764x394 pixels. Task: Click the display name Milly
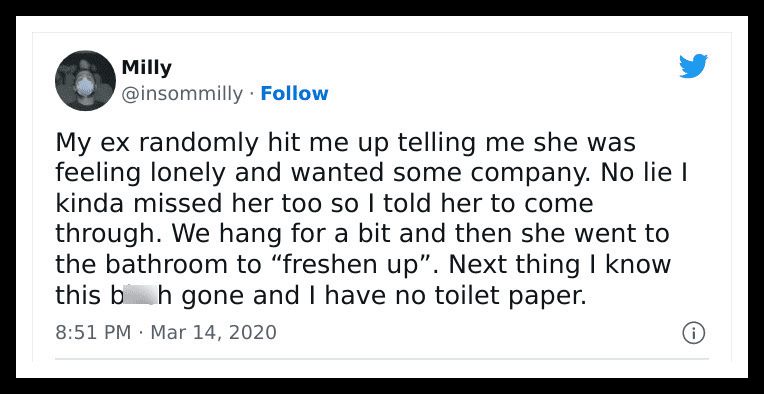click(146, 67)
